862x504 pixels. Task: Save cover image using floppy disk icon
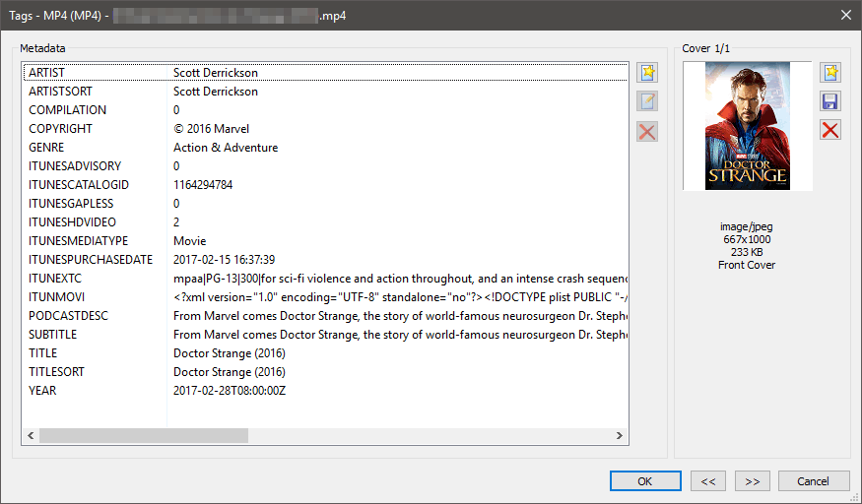(830, 101)
